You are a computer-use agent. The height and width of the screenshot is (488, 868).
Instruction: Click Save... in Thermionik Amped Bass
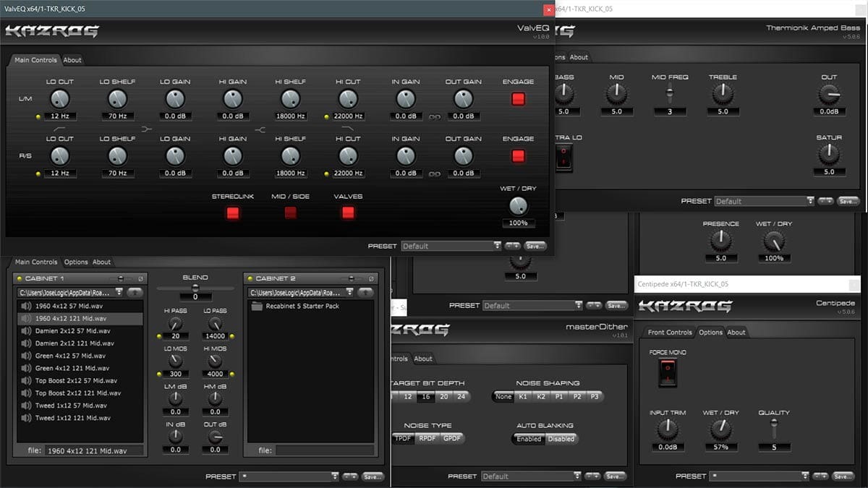point(848,201)
